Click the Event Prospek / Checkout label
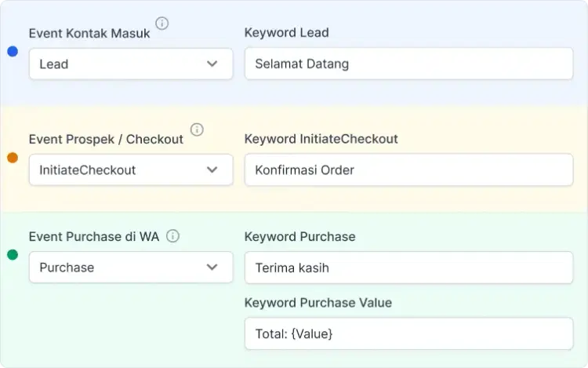This screenshot has width=588, height=368. tap(106, 139)
